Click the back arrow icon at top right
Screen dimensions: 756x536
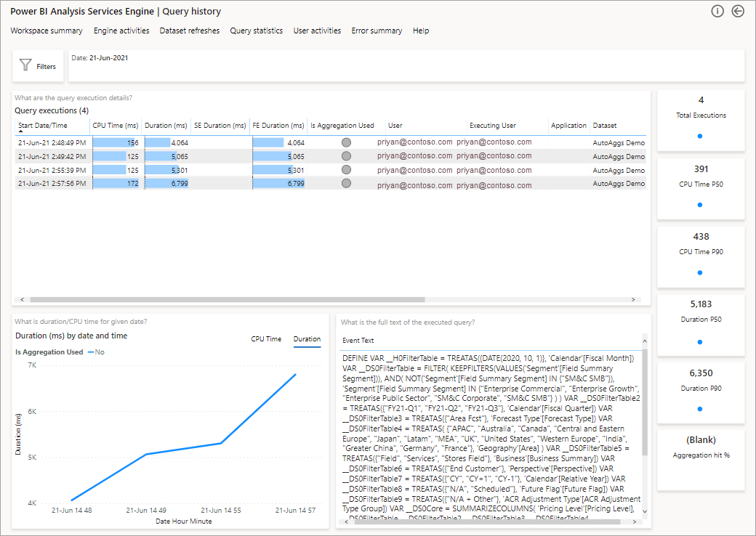click(x=739, y=11)
